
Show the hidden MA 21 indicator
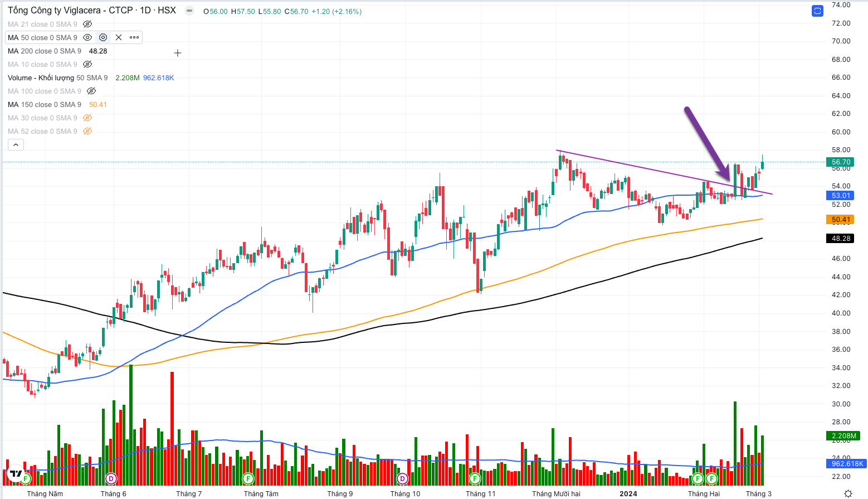[x=87, y=24]
